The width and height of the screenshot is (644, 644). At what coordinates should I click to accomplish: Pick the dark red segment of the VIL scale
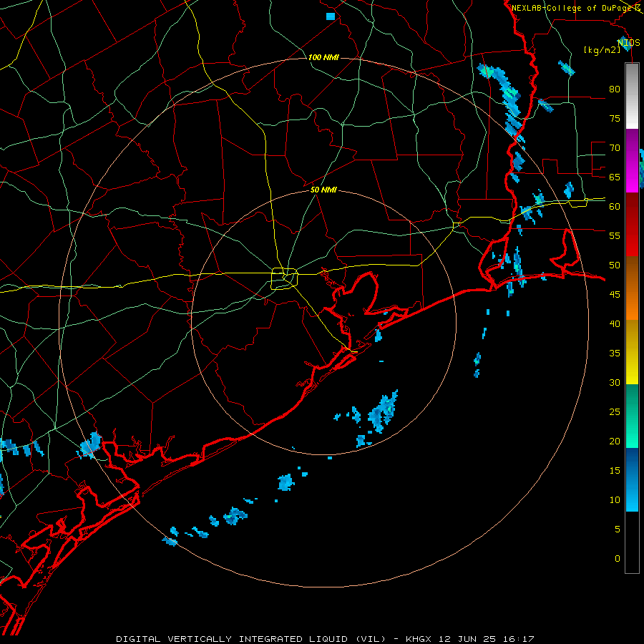coord(632,224)
